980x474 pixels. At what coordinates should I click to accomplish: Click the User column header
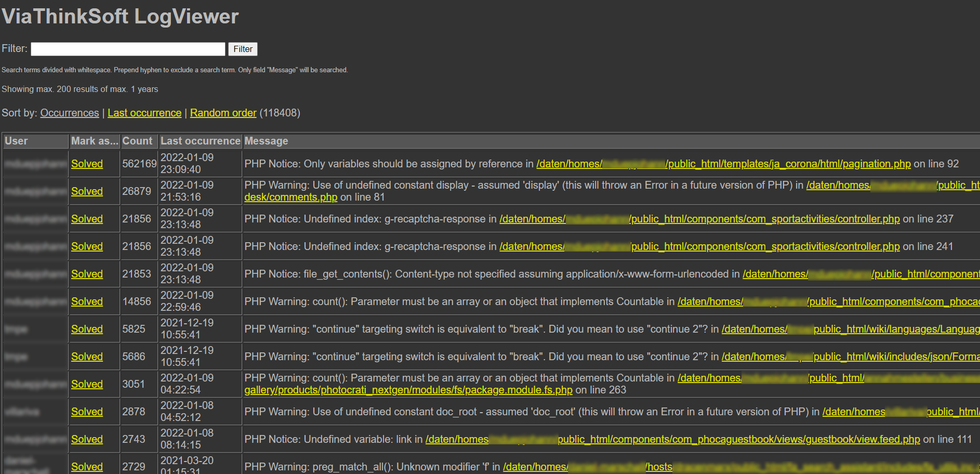35,141
